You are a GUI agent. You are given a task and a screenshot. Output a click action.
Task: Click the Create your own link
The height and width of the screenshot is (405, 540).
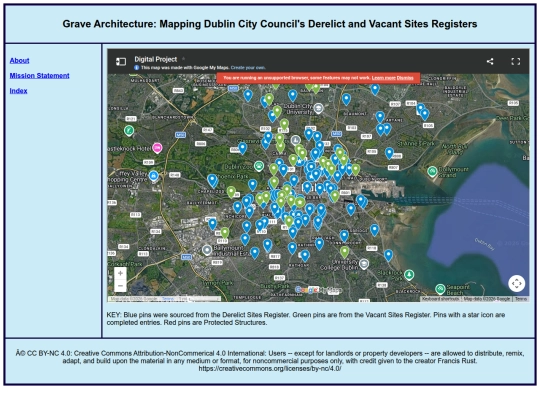(248, 68)
